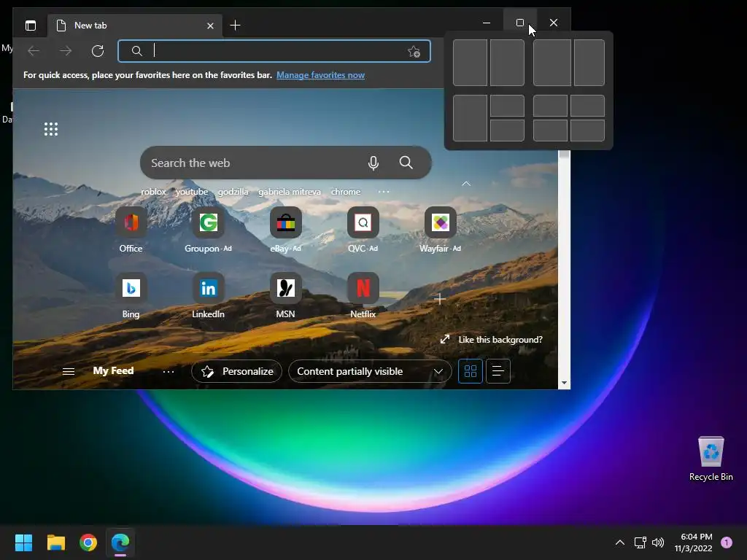Click Microsoft Edge taskbar icon

[120, 542]
